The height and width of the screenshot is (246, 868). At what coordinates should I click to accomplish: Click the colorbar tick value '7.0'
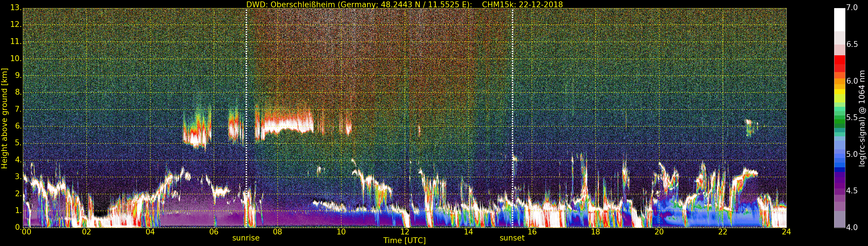(852, 8)
